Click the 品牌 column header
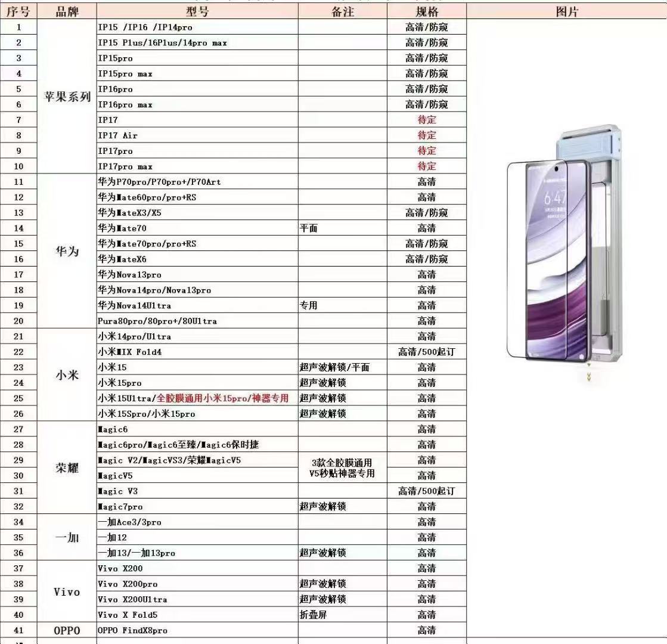This screenshot has width=667, height=644. coord(67,11)
